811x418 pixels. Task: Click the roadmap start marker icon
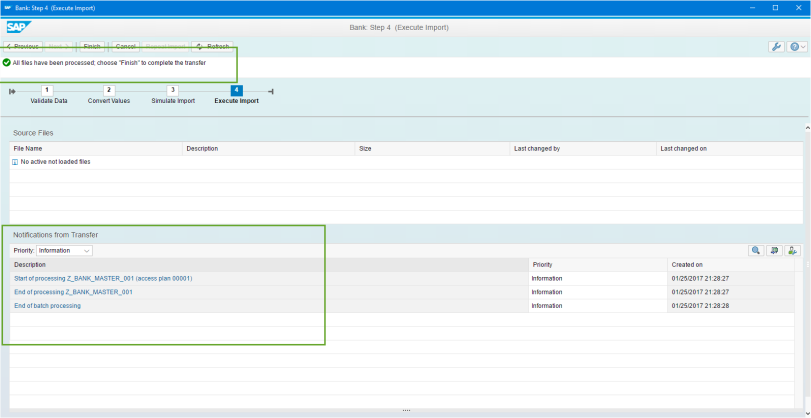(12, 92)
